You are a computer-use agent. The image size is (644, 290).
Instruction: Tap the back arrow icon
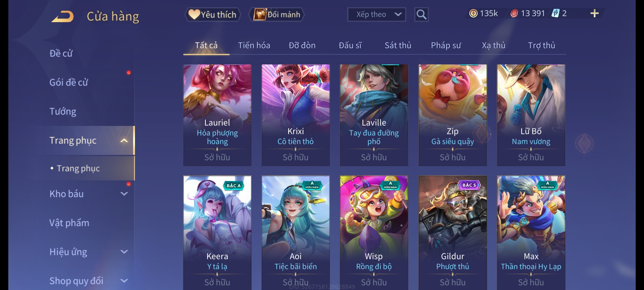coord(63,16)
